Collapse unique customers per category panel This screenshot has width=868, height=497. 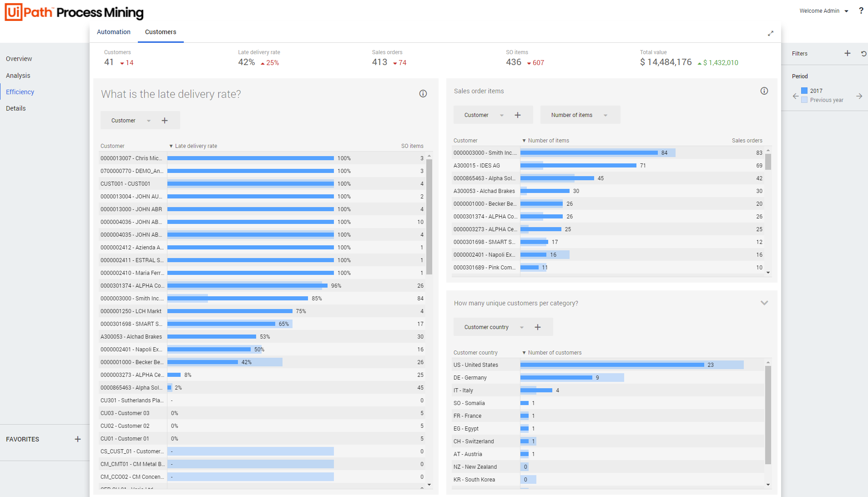[764, 303]
